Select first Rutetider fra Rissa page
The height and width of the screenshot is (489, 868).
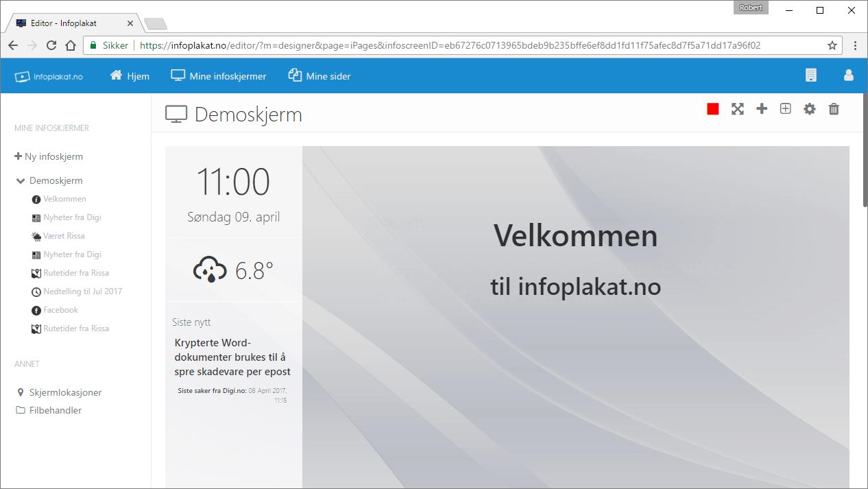click(x=76, y=273)
